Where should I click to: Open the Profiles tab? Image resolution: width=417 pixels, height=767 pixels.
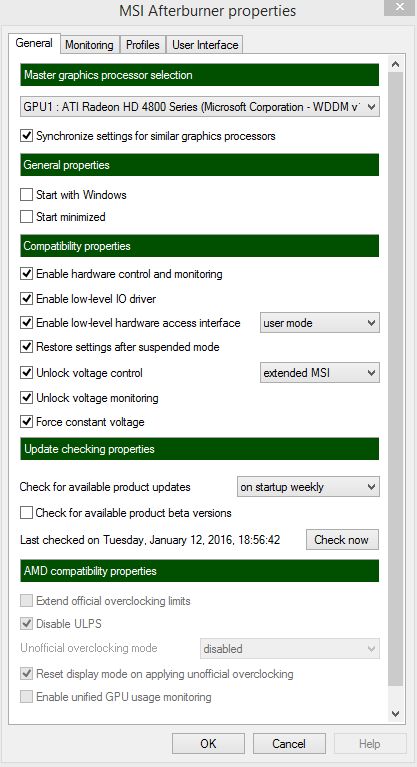pos(142,45)
